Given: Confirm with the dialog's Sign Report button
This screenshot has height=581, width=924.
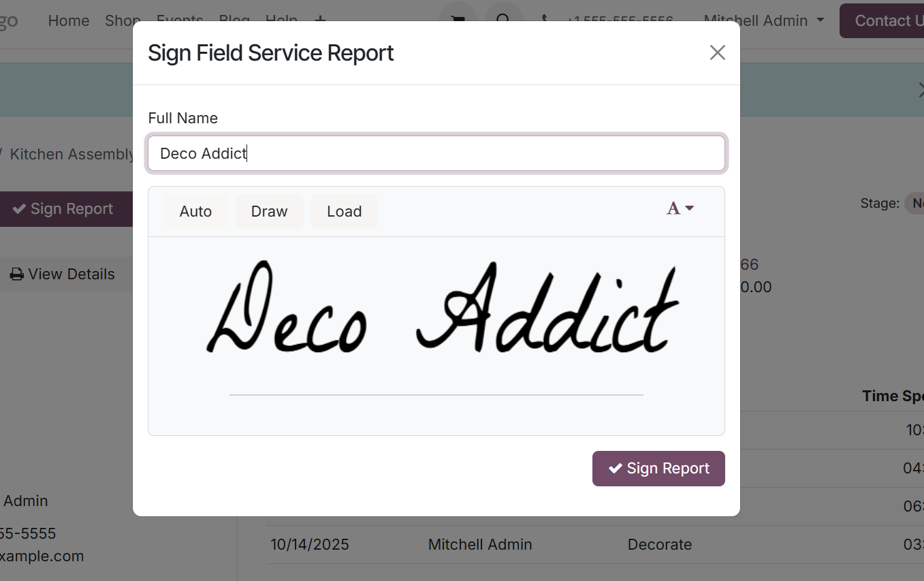Looking at the screenshot, I should 658,469.
